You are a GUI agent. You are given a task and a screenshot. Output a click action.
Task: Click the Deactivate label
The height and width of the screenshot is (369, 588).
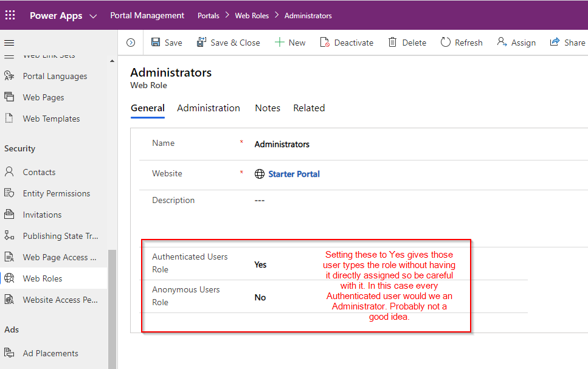coord(354,43)
